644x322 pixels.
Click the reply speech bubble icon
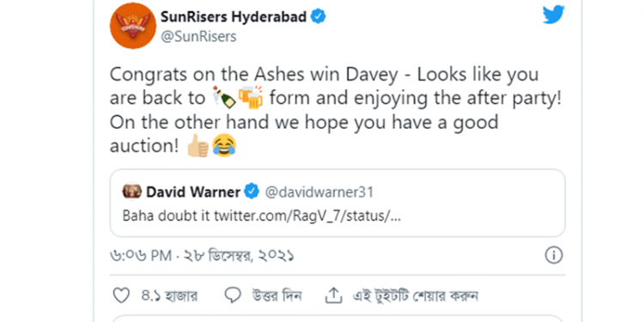pyautogui.click(x=233, y=295)
